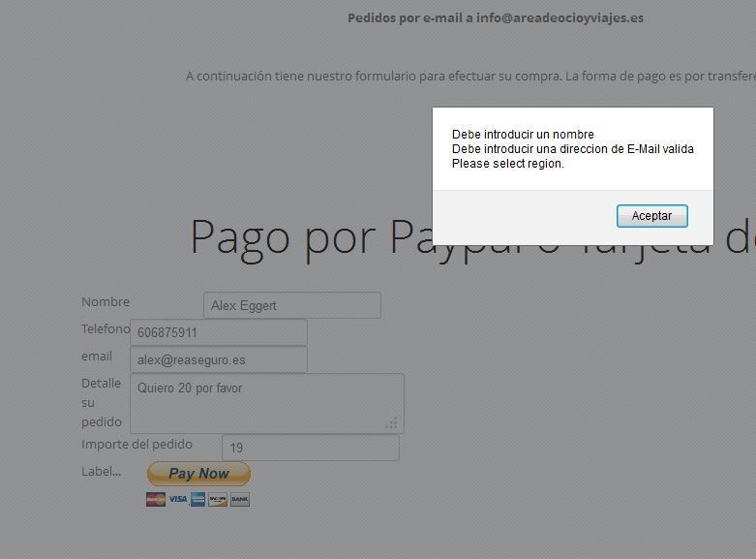Click the 'email' field label
The width and height of the screenshot is (756, 559).
coord(97,357)
